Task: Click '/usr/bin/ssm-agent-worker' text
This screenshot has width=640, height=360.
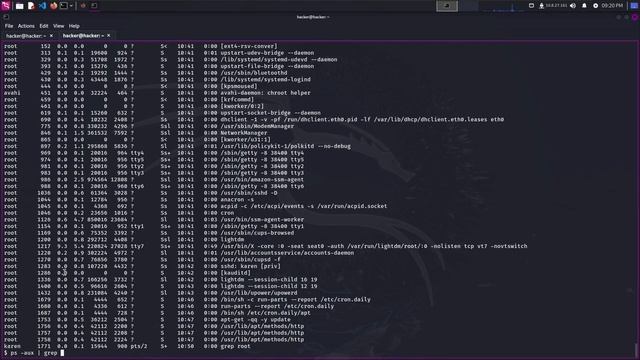Action: 262,220
